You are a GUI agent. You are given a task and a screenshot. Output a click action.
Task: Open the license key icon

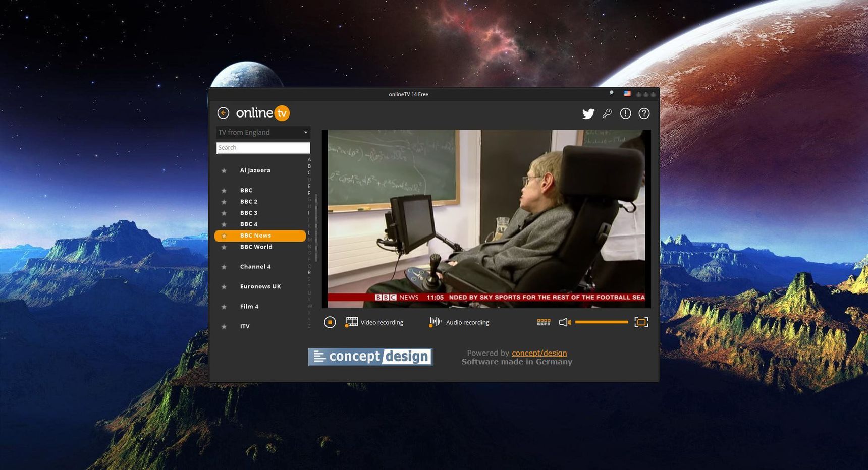coord(607,113)
